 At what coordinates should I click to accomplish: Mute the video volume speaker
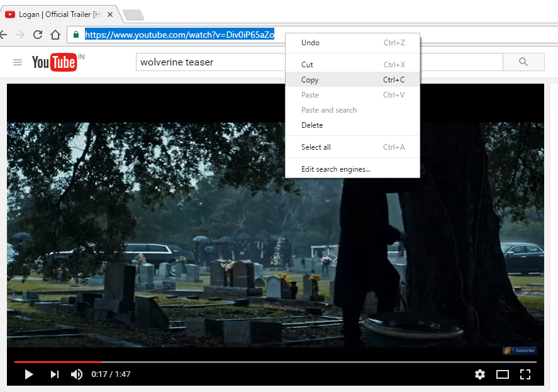[x=77, y=374]
